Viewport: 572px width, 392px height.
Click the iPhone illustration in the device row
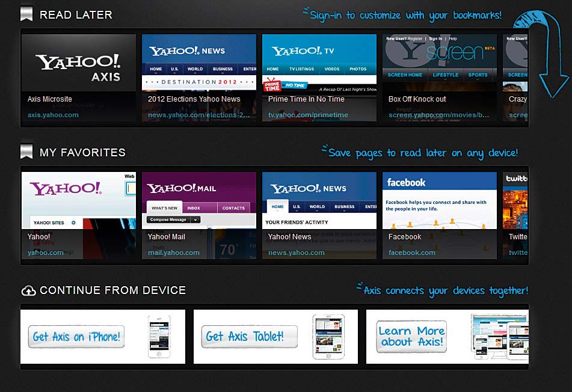[x=159, y=337]
